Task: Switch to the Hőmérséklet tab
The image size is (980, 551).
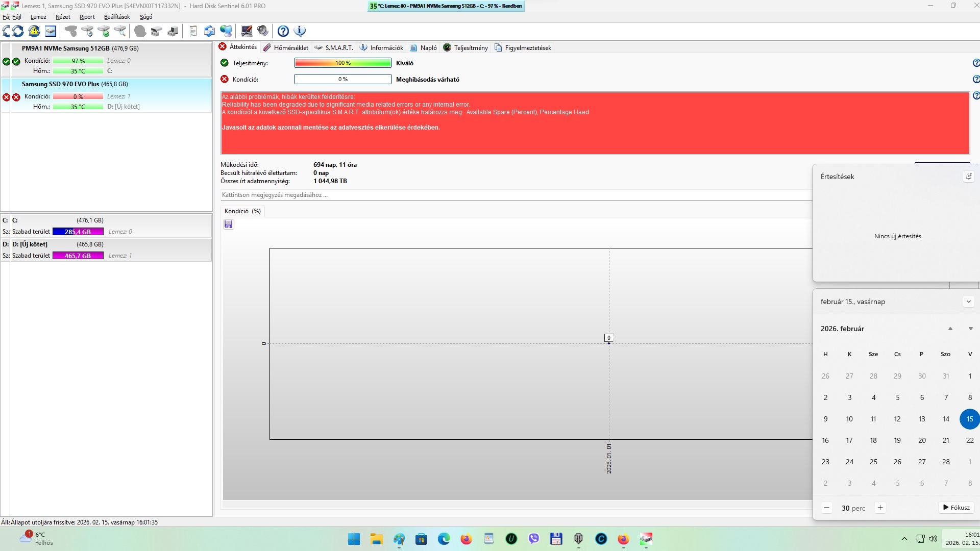Action: click(x=286, y=47)
